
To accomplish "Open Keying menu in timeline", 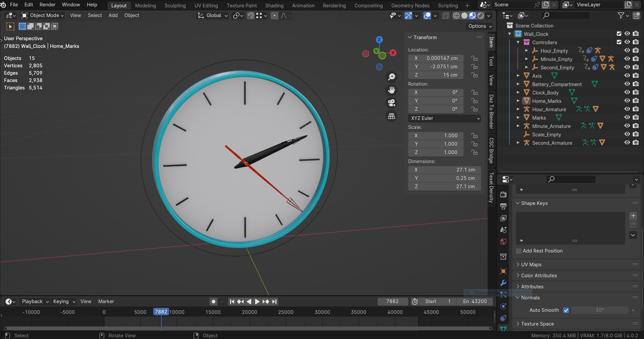I will click(64, 302).
